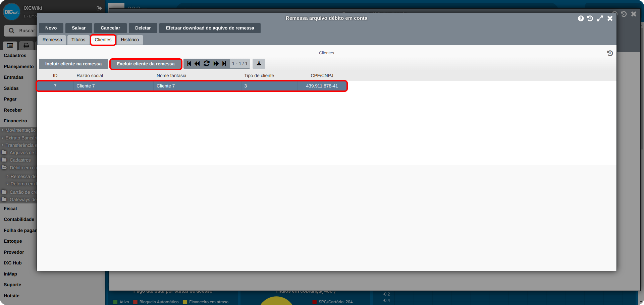Expand the Cartão de crédito folder

[x=18, y=192]
